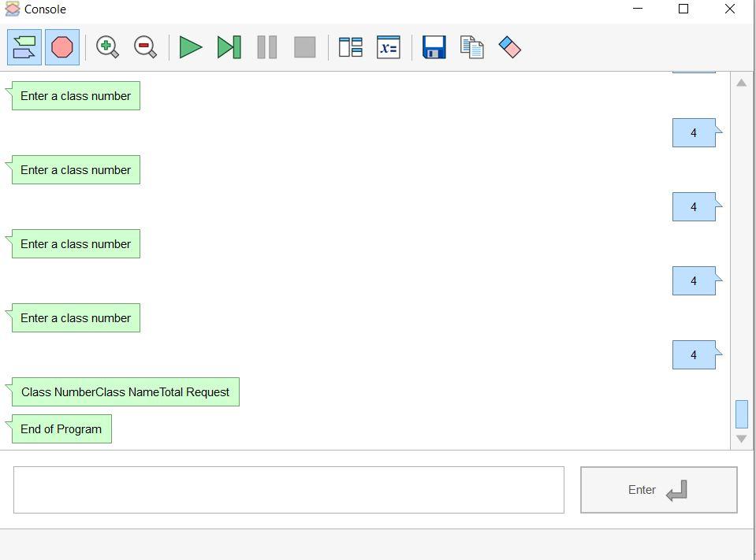
Task: Click inside the console input field
Action: (289, 489)
